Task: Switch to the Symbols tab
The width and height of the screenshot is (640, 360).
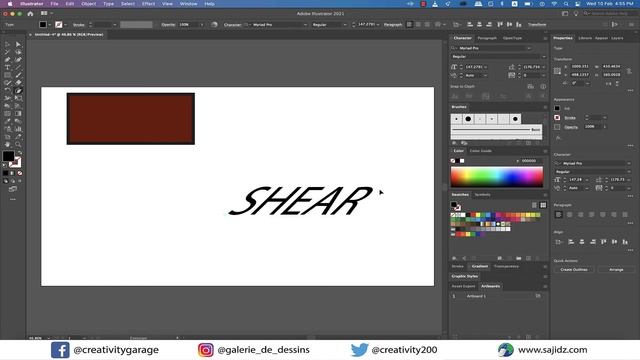Action: coord(482,195)
